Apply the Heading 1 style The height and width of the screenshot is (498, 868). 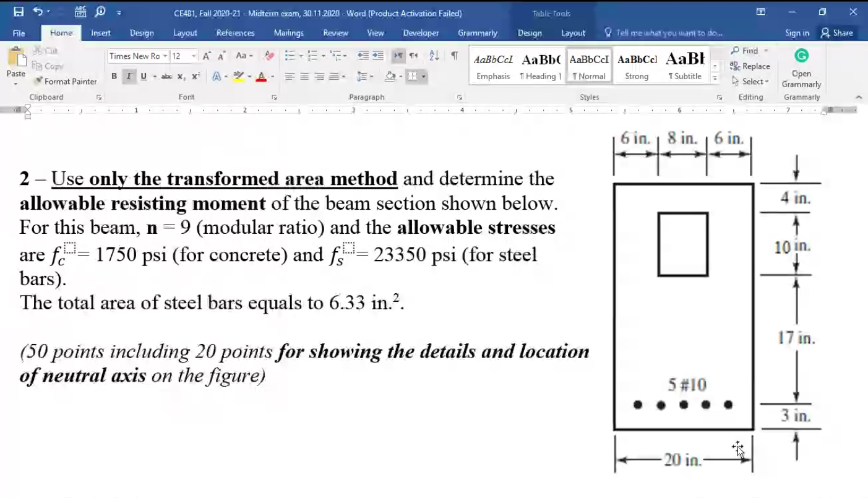click(541, 66)
